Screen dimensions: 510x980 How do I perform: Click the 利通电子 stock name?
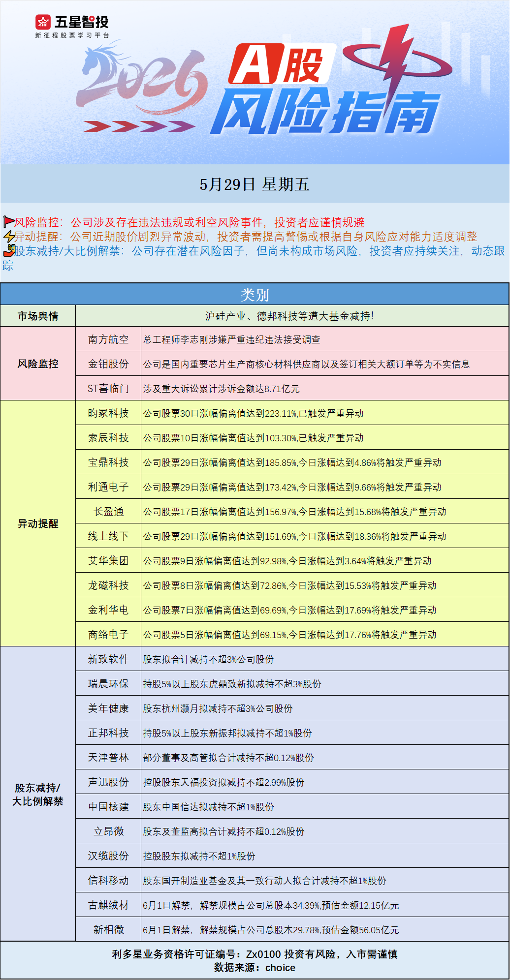coord(108,487)
